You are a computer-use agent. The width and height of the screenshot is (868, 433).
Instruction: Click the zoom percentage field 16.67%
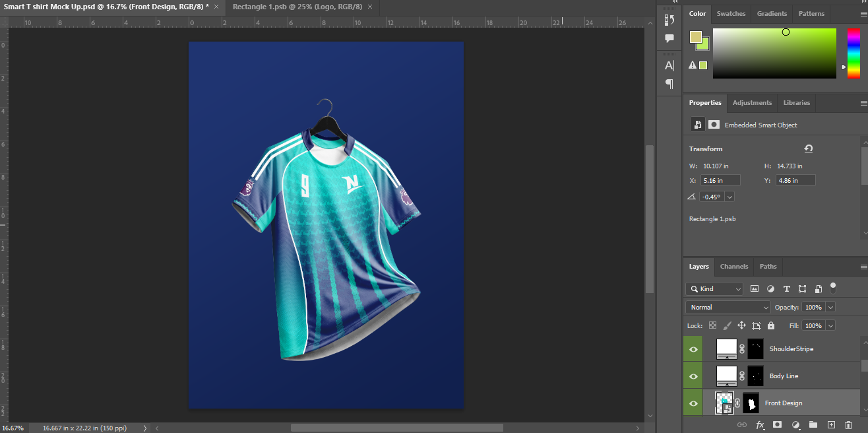click(13, 428)
